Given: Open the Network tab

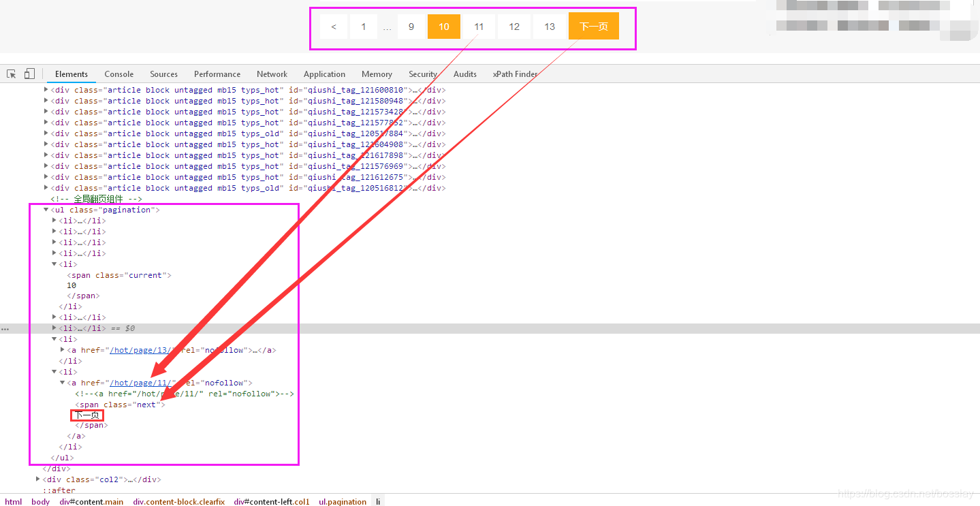Looking at the screenshot, I should tap(272, 74).
